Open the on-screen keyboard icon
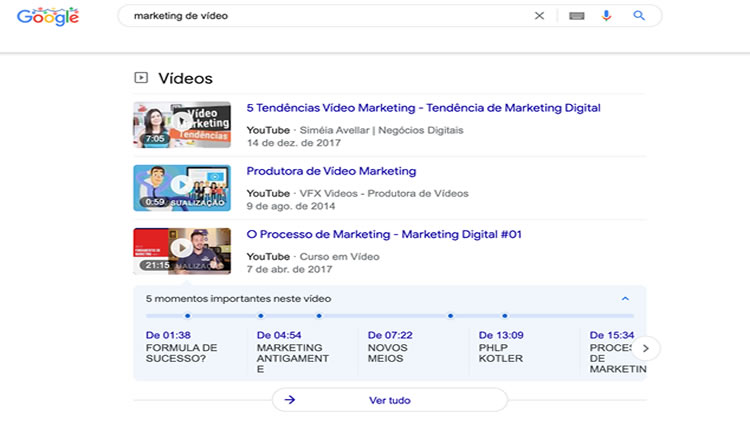 [576, 16]
